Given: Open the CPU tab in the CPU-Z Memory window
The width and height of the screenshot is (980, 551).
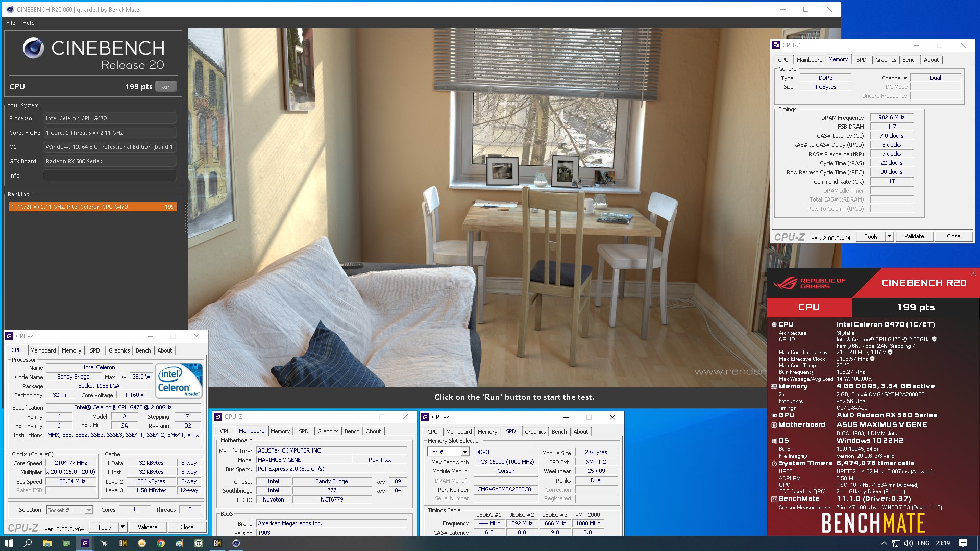Looking at the screenshot, I should tap(783, 60).
